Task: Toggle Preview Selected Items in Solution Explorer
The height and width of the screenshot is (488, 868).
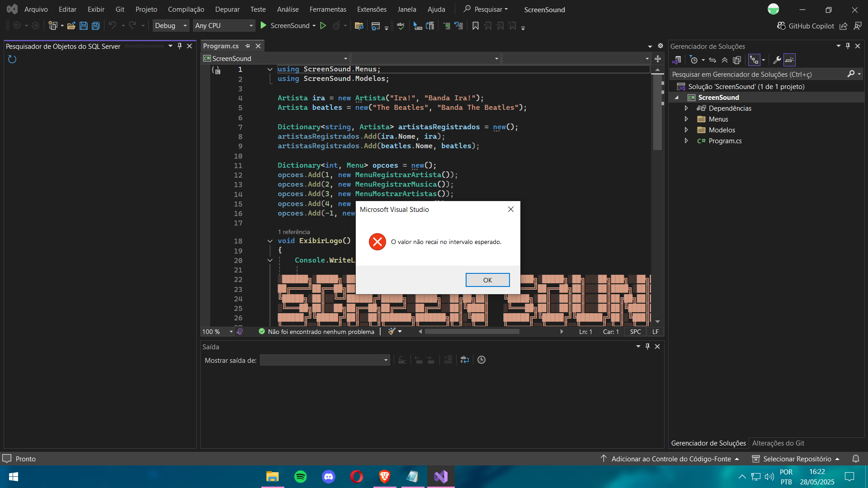Action: (x=789, y=60)
